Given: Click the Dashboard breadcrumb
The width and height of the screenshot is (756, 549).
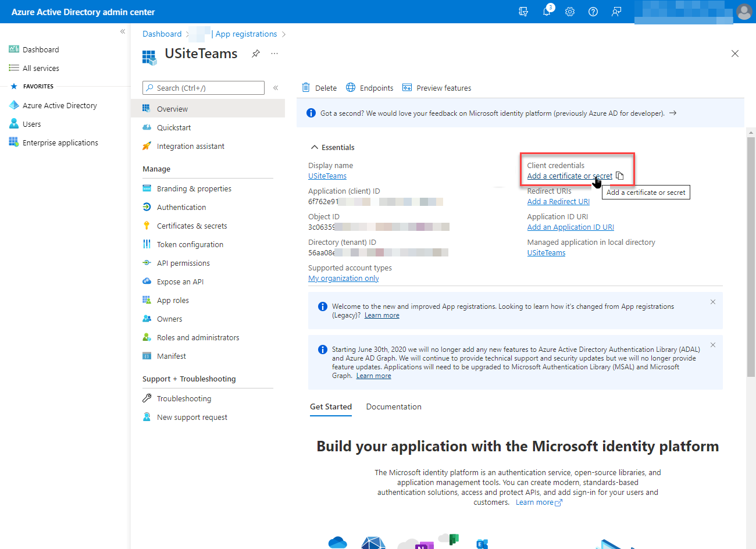Looking at the screenshot, I should coord(162,34).
